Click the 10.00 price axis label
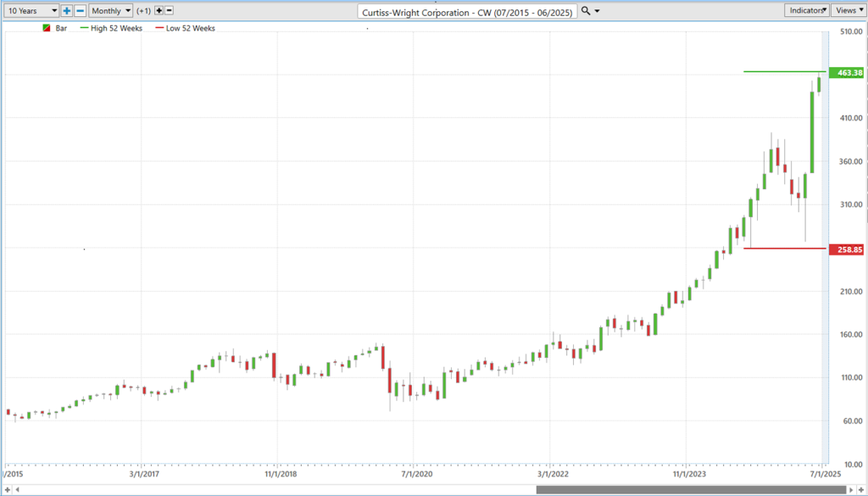Viewport: 868px width, 496px height. (851, 465)
